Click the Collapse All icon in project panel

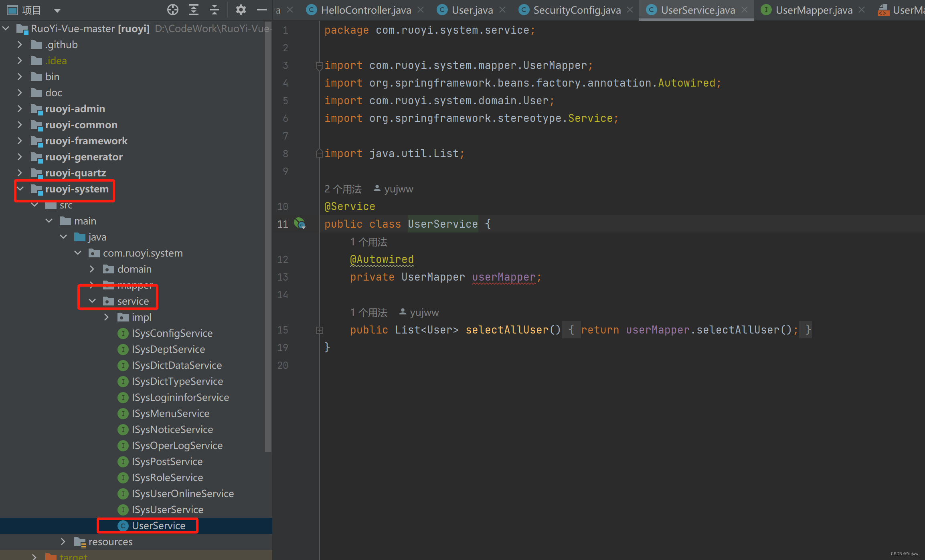click(215, 10)
